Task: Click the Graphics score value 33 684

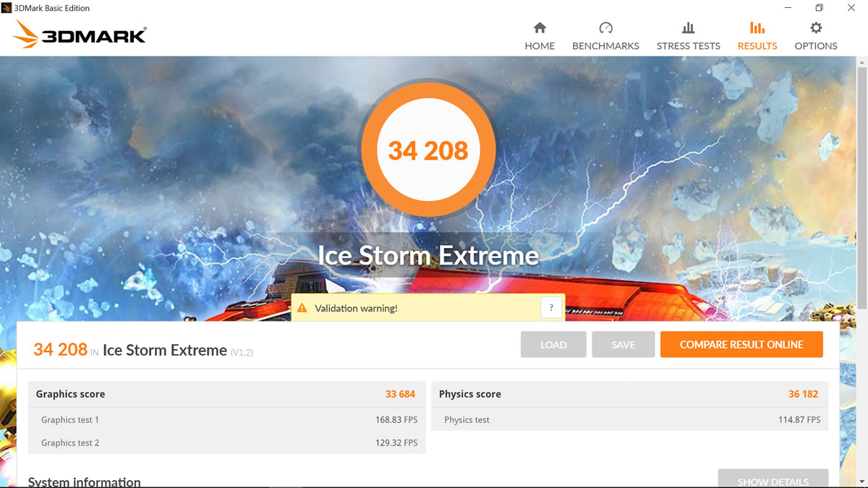Action: pos(400,394)
